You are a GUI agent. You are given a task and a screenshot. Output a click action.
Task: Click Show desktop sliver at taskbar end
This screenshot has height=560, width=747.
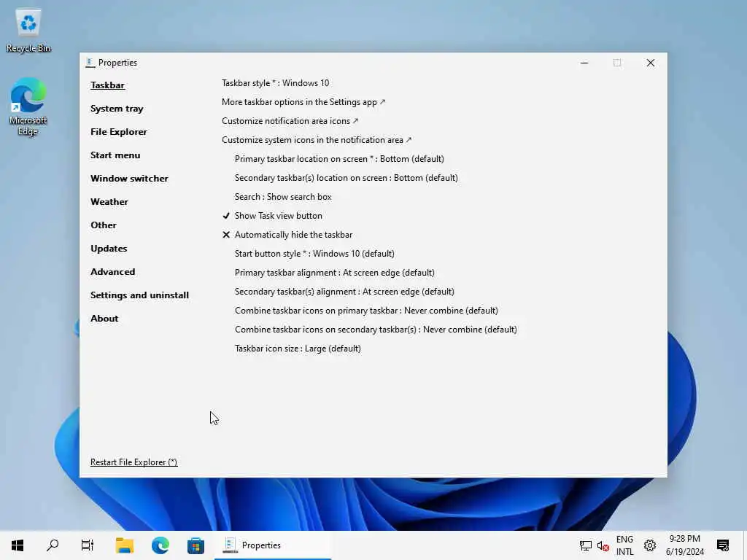pyautogui.click(x=745, y=545)
